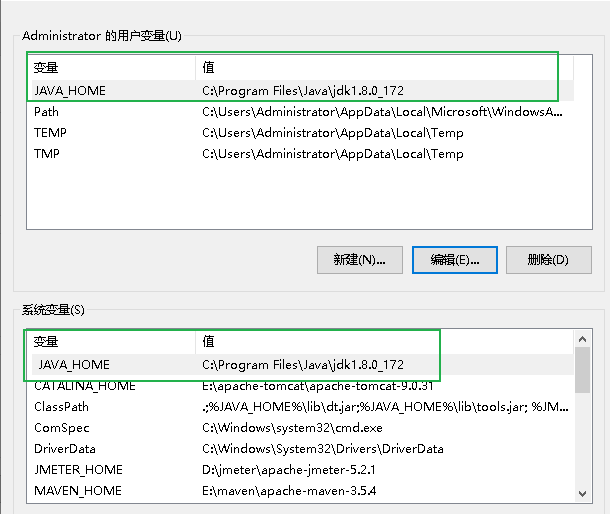Select the JMETER_HOME system variable
The width and height of the screenshot is (610, 514).
[302, 470]
